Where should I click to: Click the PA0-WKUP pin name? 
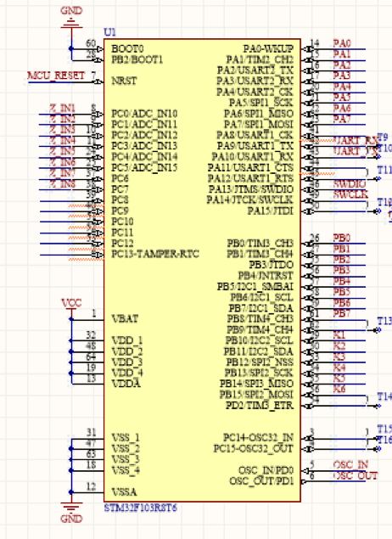[268, 49]
